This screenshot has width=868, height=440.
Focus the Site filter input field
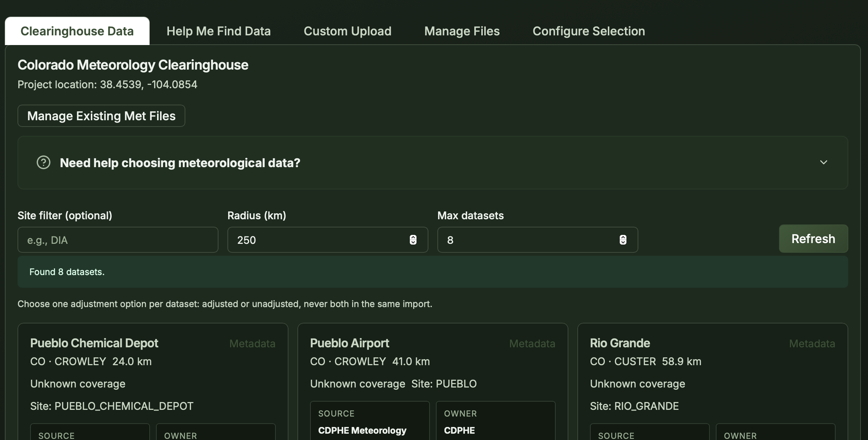(x=118, y=240)
